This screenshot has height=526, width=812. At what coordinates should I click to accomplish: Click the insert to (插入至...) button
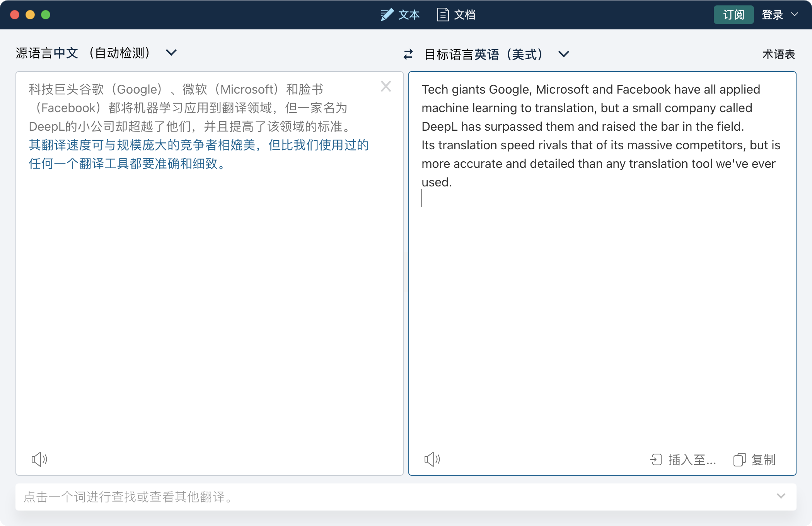tap(683, 459)
